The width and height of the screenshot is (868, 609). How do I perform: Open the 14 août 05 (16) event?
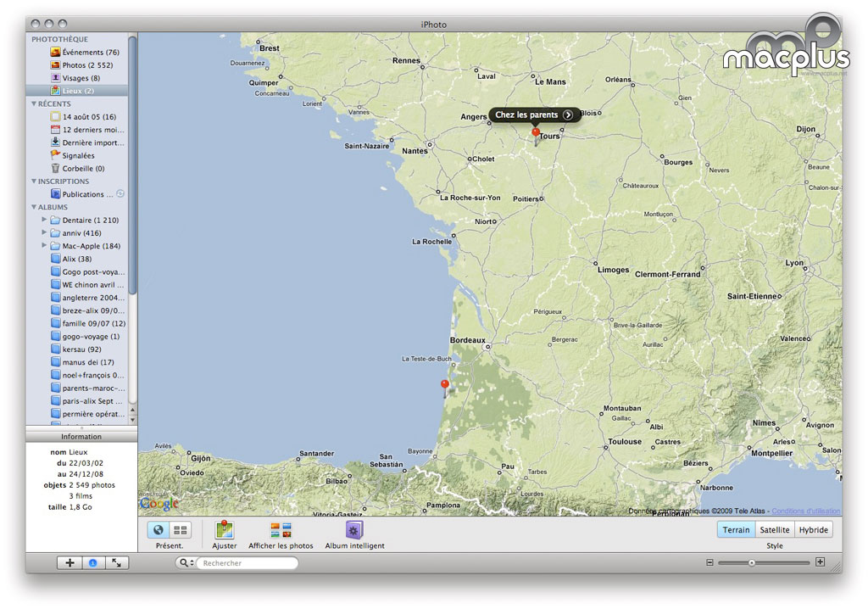[x=83, y=117]
